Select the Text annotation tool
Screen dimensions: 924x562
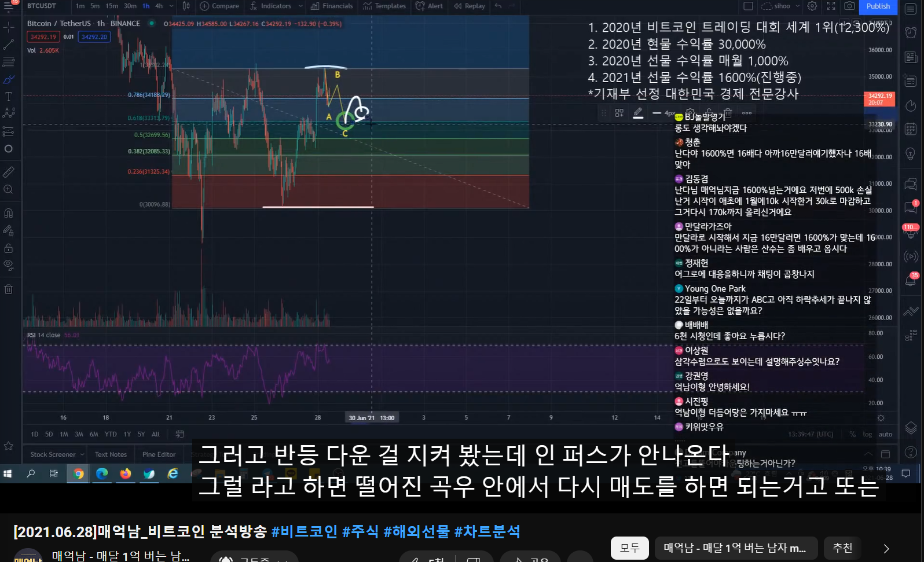[x=9, y=97]
